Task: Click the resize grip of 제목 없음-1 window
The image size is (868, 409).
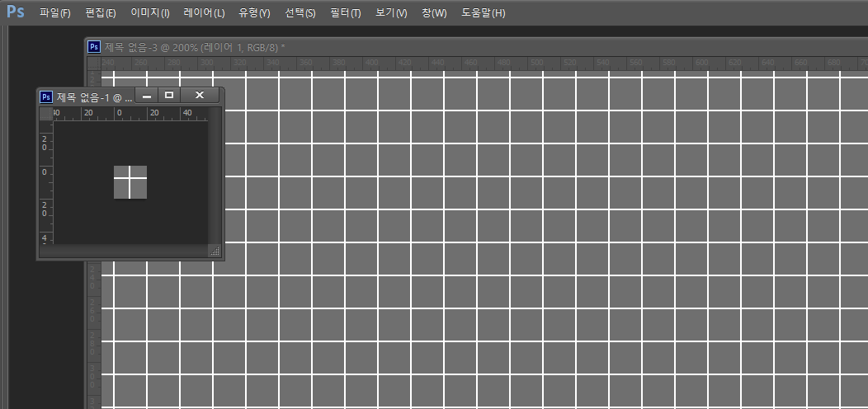Action: pyautogui.click(x=215, y=252)
